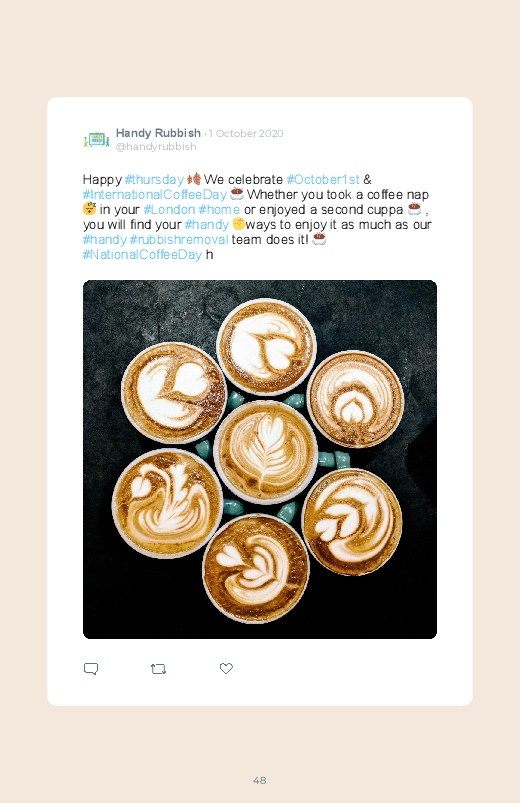This screenshot has width=520, height=803.
Task: Open the #October1st hashtag
Action: [x=323, y=180]
